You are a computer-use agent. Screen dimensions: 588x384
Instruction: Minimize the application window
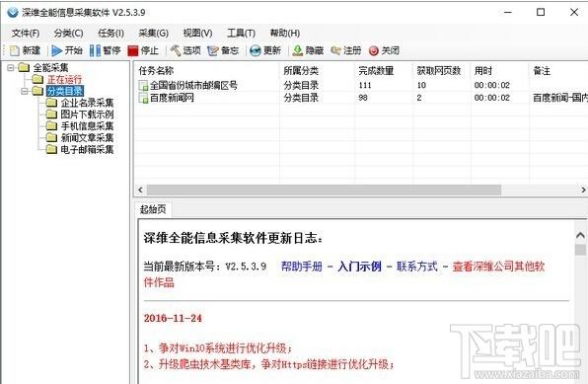(508, 12)
